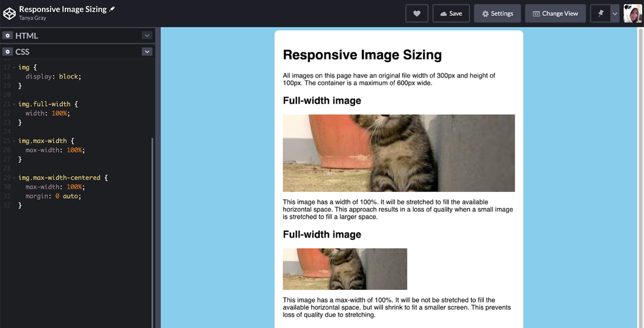644x328 pixels.
Task: Open the pen Settings
Action: 497,13
